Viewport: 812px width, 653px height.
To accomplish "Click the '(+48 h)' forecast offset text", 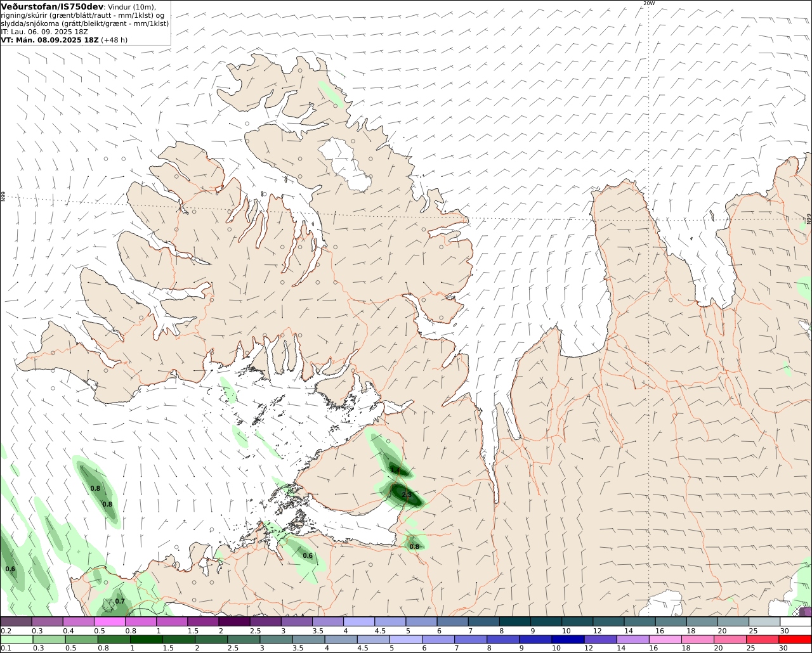I will point(114,39).
